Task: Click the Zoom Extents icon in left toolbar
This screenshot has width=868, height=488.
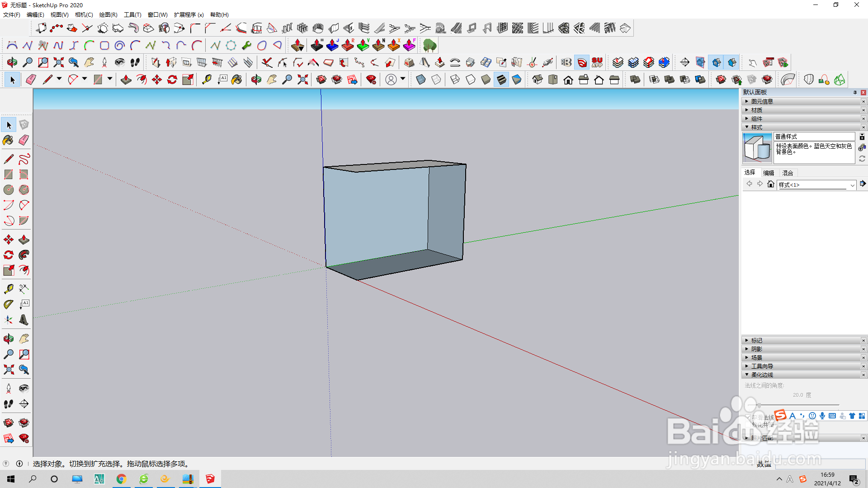Action: coord(8,370)
